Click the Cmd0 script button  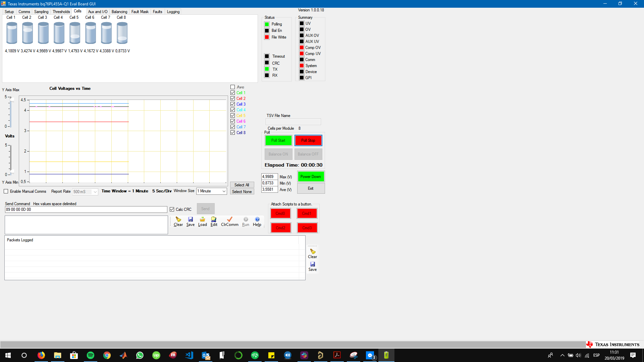(280, 214)
